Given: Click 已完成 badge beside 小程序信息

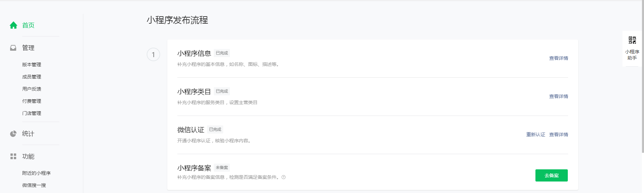Looking at the screenshot, I should click(x=222, y=53).
